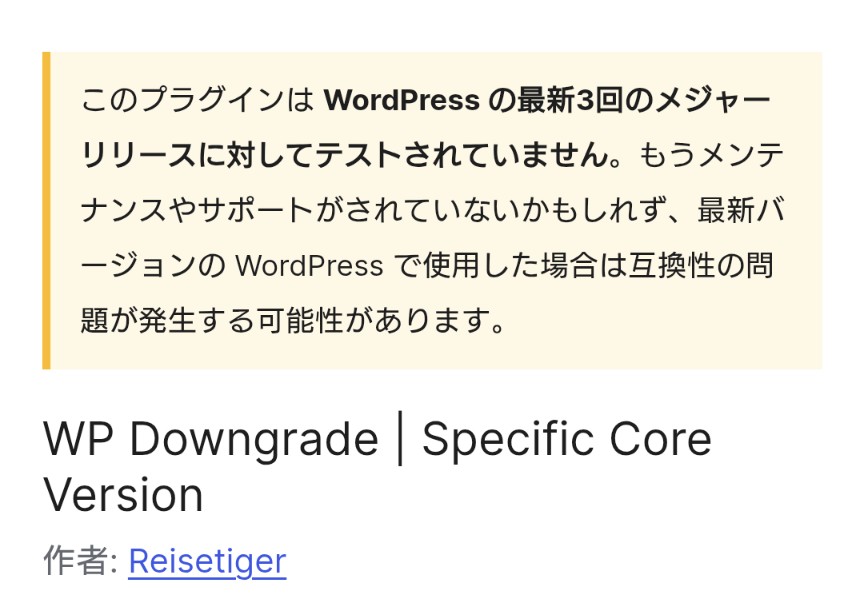Click the word "Specific" in the plugin title
864x610 pixels.
[x=504, y=439]
